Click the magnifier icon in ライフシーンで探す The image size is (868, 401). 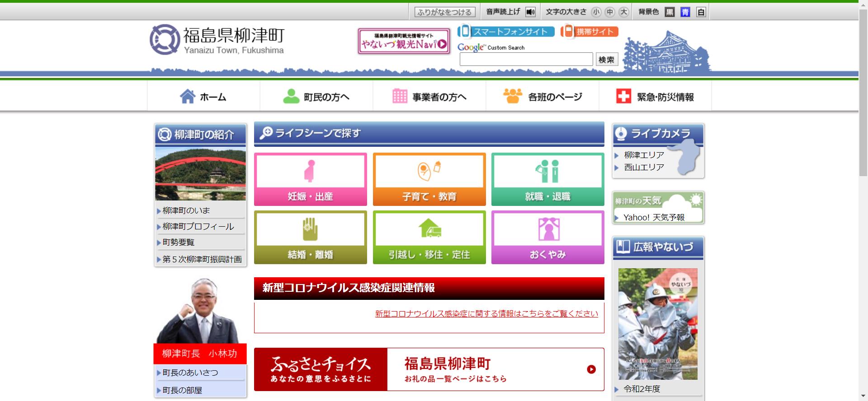[x=266, y=133]
